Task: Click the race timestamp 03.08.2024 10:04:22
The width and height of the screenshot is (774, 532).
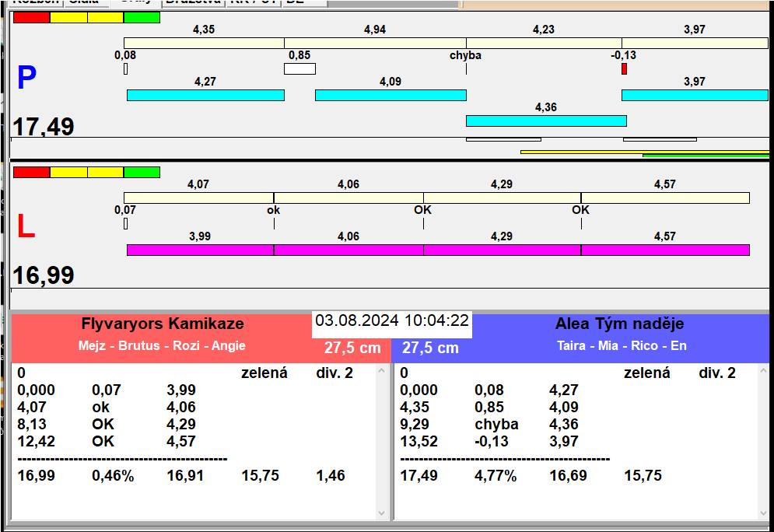Action: [x=392, y=320]
